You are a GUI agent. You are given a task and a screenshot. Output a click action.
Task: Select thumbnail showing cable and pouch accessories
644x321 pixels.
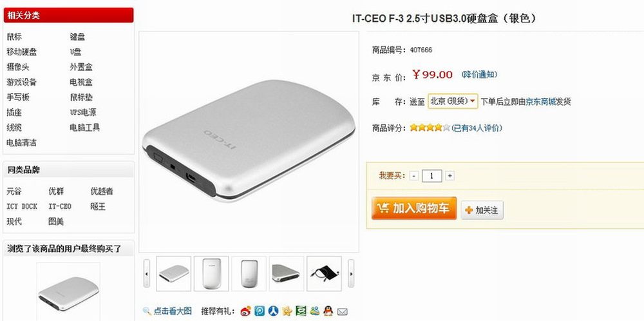click(324, 274)
